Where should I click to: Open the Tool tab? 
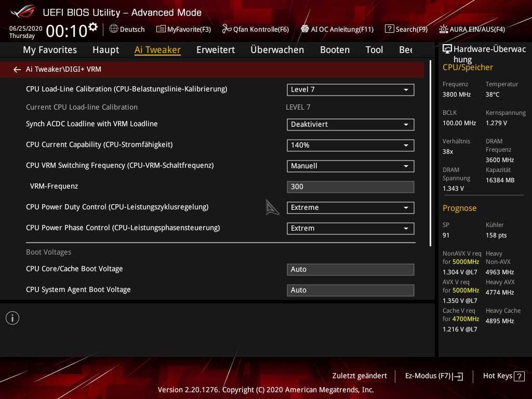tap(374, 50)
